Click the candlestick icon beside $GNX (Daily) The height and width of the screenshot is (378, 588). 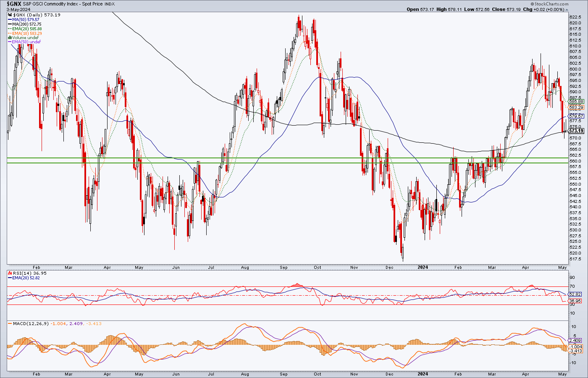point(10,15)
